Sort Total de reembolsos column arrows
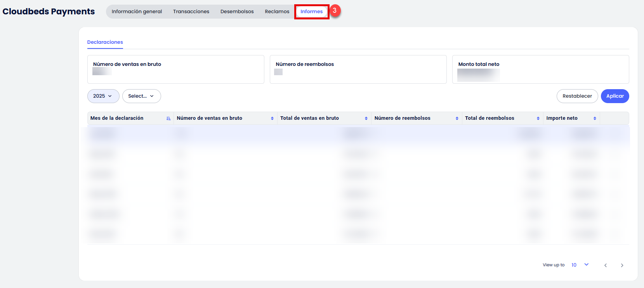644x288 pixels. point(538,118)
